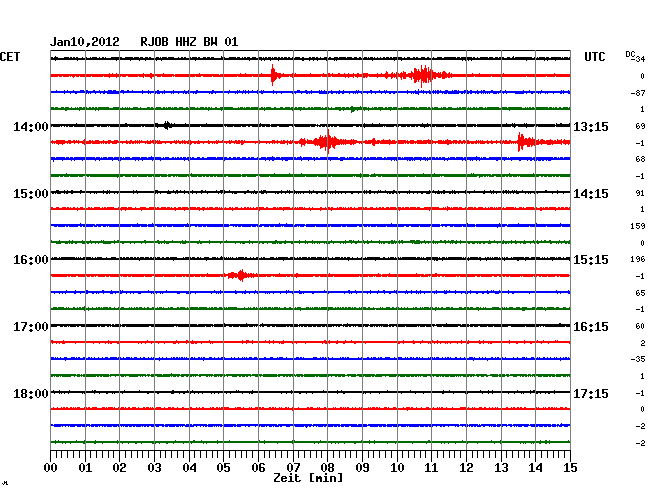Click the red seismic burst near minute 08
This screenshot has height=494, width=650.
(x=327, y=142)
